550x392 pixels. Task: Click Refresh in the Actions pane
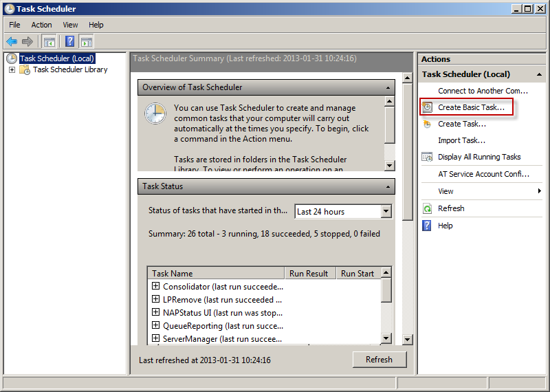(x=451, y=208)
